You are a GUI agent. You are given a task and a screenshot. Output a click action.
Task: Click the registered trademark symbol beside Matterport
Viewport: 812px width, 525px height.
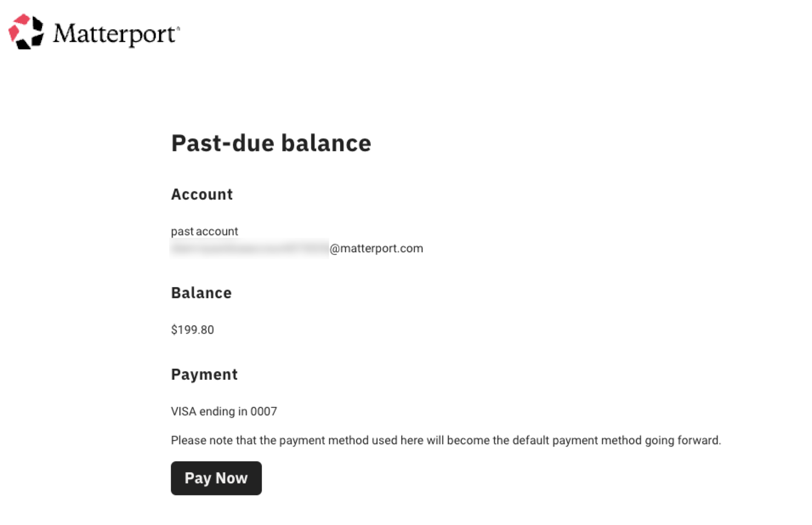178,28
